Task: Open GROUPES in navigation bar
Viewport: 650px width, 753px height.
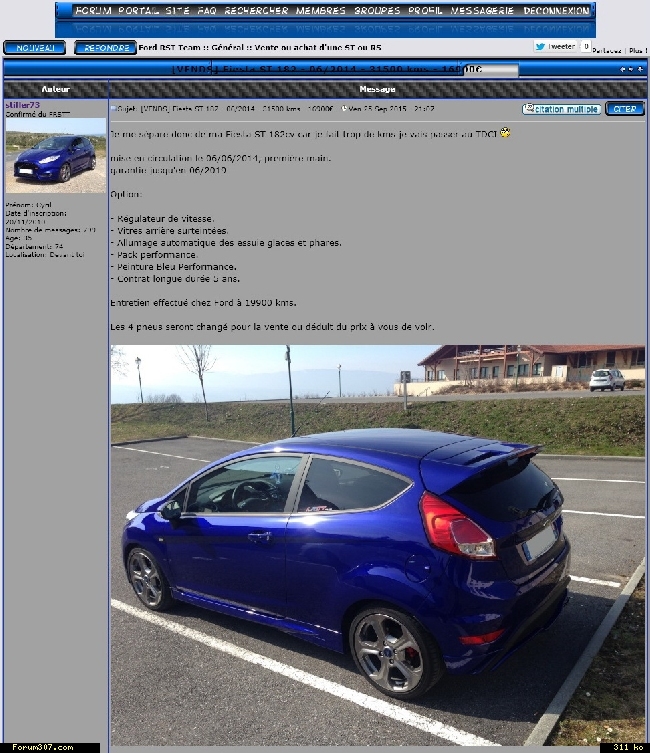Action: (377, 10)
